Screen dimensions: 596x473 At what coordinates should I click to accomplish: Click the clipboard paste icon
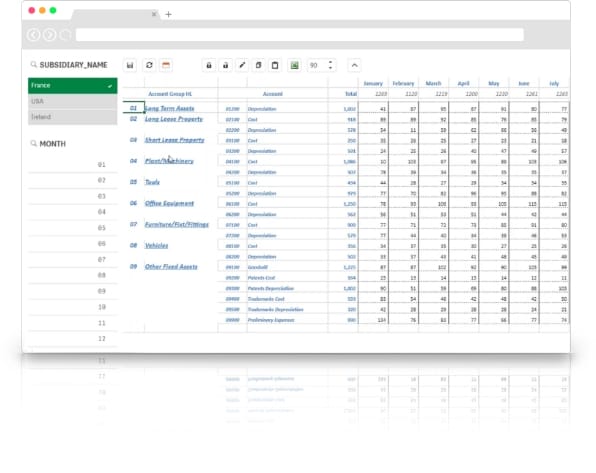point(275,65)
